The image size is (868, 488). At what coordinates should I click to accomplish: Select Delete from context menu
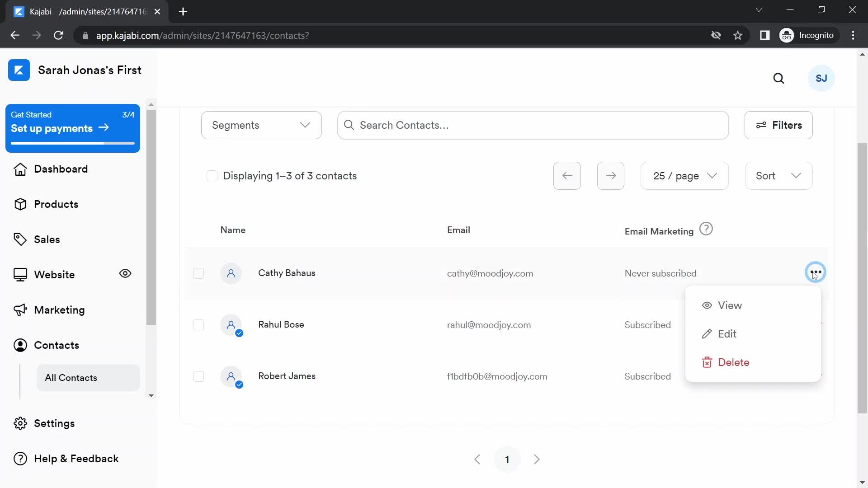click(x=734, y=362)
